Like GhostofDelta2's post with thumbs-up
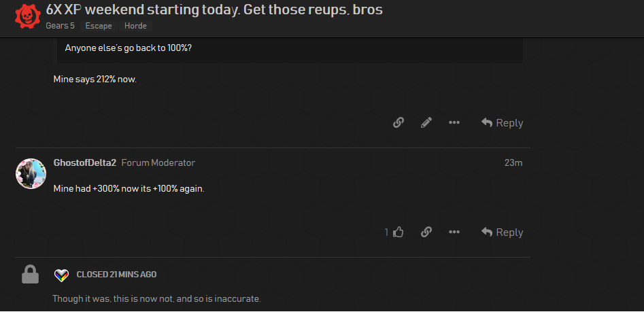644x312 pixels. click(x=399, y=232)
